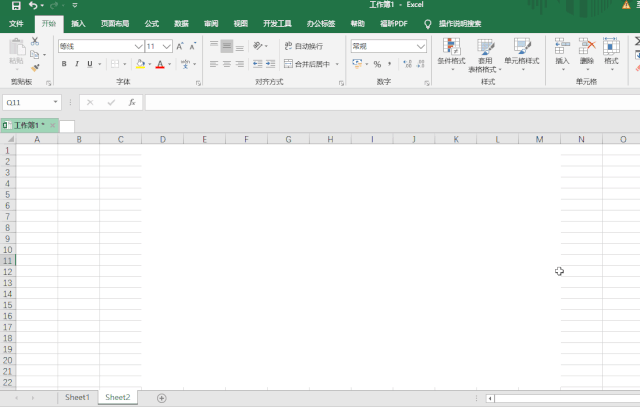Viewport: 640px width, 407px height.
Task: Switch to the 审阅 ribbon tab
Action: point(211,24)
